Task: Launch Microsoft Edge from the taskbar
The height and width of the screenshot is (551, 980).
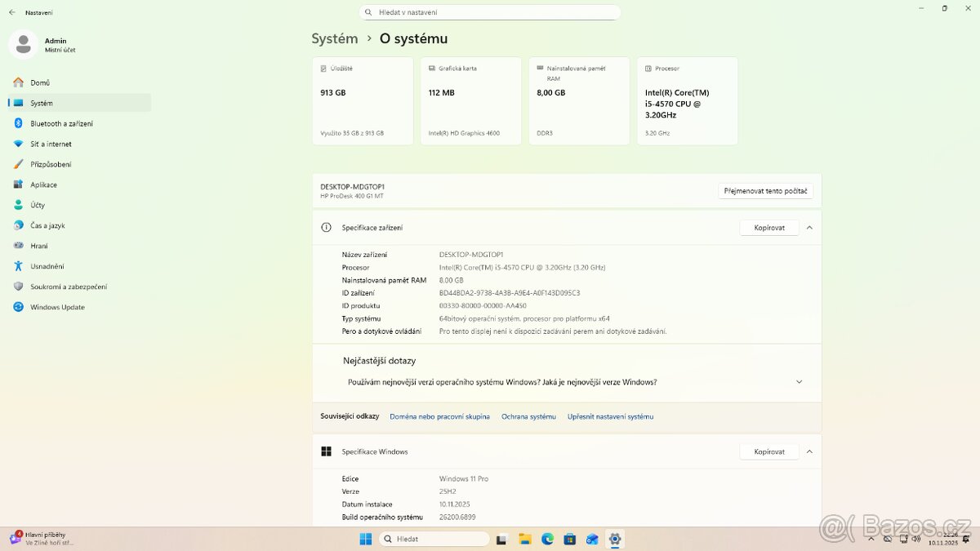Action: (546, 539)
